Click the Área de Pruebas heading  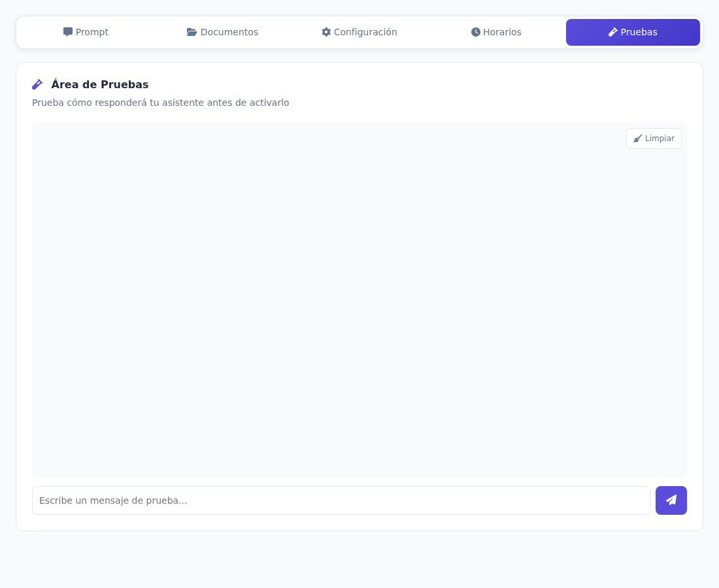tap(99, 84)
